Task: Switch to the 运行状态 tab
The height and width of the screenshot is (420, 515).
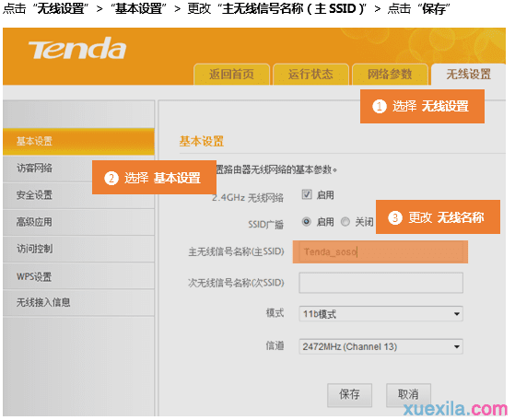Action: 310,75
